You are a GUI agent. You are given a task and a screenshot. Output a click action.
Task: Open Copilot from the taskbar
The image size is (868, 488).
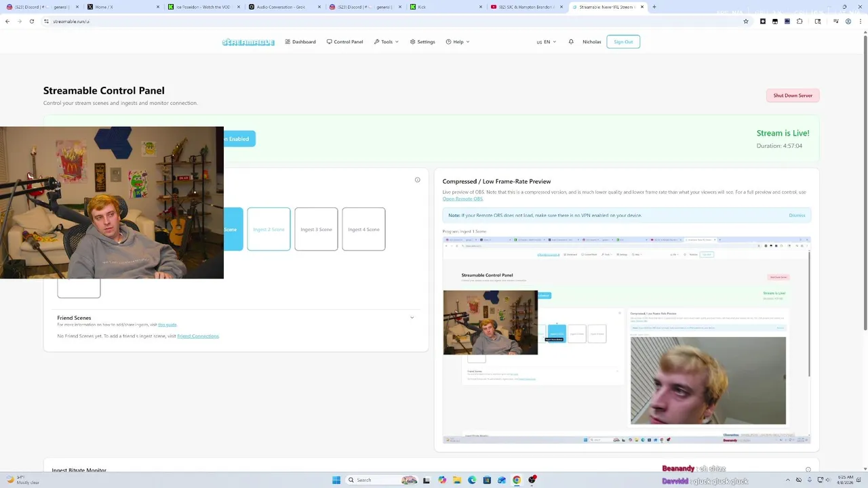tap(442, 480)
